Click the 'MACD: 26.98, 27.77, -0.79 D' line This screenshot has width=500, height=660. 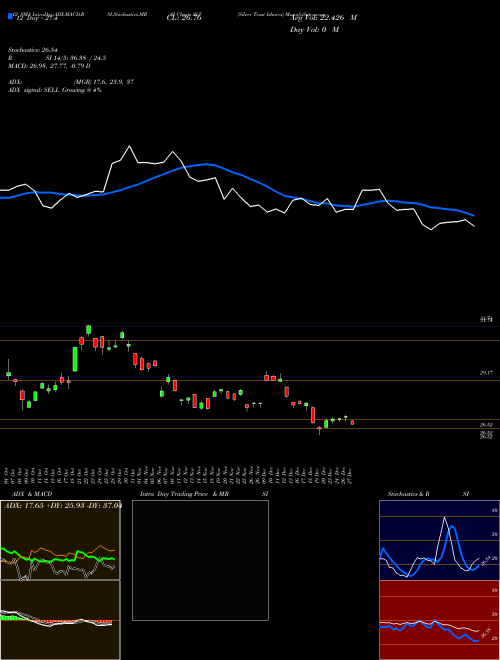pos(49,66)
